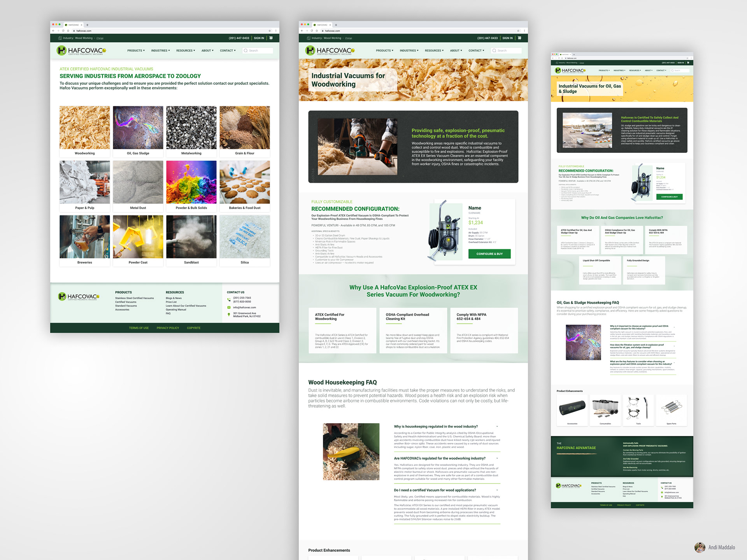
Task: Click the location pin icon in left footer
Action: tap(229, 315)
